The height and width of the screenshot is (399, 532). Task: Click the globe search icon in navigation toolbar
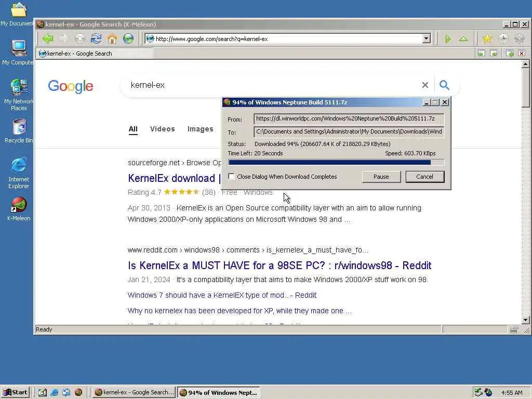[128, 38]
